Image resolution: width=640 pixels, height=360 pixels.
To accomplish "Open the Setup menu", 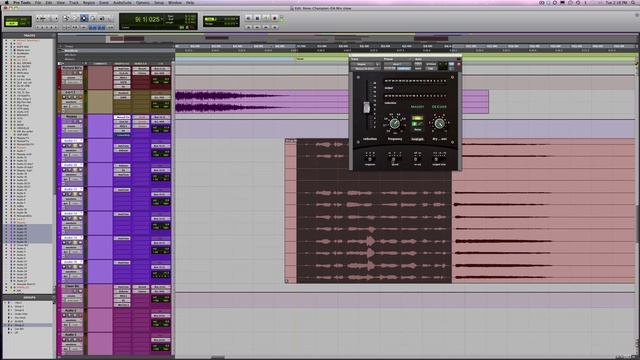I will (x=159, y=2).
